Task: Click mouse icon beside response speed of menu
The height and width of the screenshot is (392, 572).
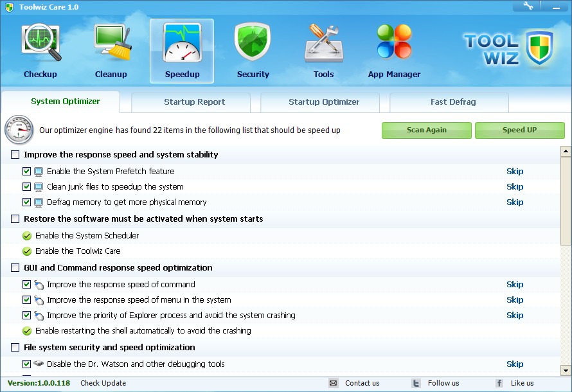Action: click(x=39, y=300)
